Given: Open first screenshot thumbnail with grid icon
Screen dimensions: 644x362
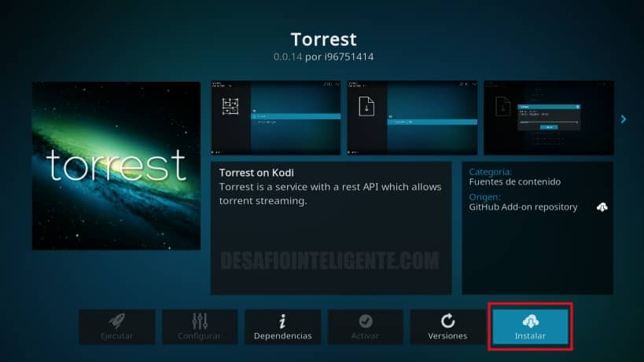Looking at the screenshot, I should (x=276, y=118).
